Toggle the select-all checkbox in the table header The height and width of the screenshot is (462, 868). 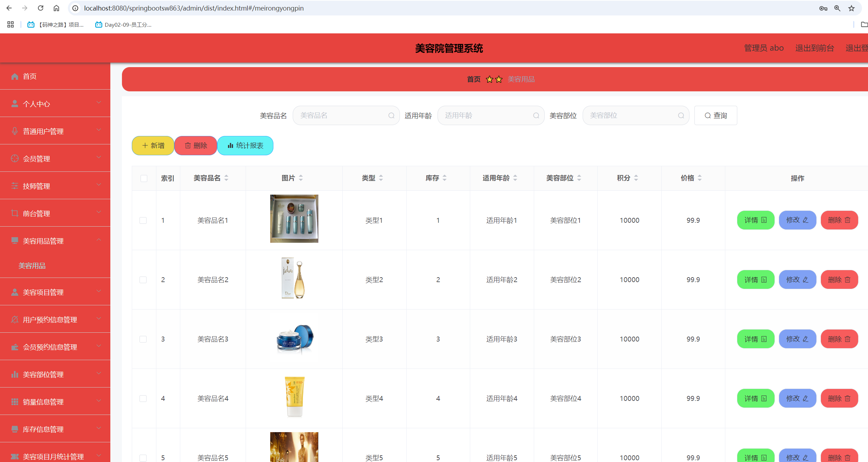(x=144, y=178)
